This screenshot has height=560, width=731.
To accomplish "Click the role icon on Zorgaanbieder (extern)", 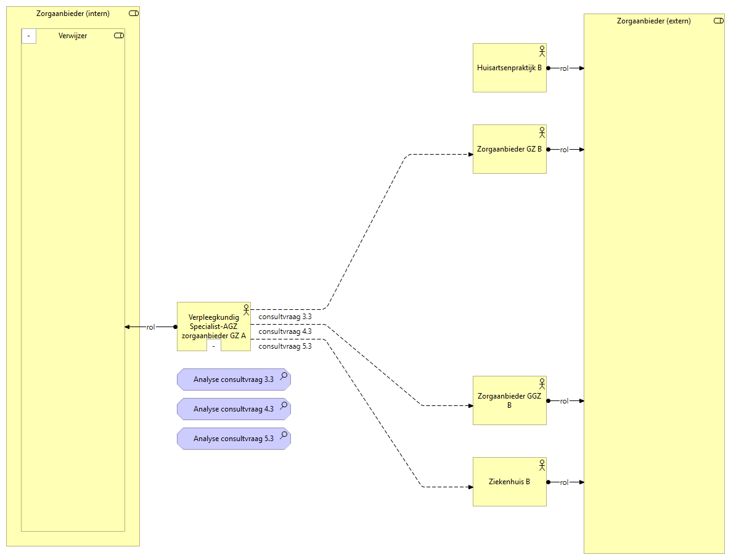I will point(718,21).
